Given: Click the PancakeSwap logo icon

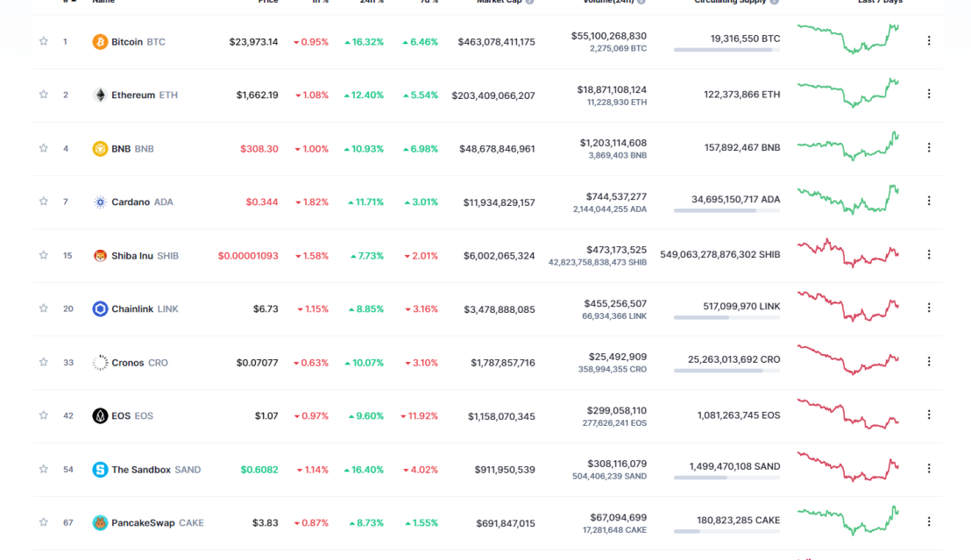Looking at the screenshot, I should 100,523.
